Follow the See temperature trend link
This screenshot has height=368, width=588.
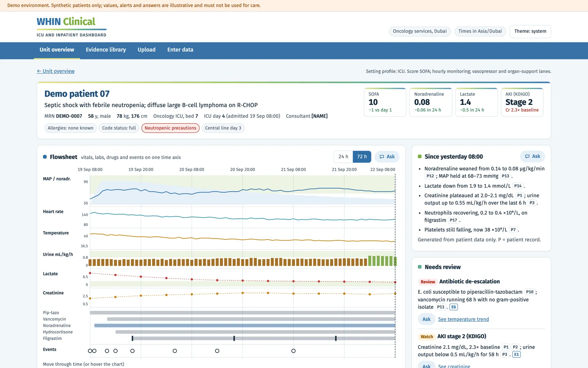pyautogui.click(x=463, y=319)
